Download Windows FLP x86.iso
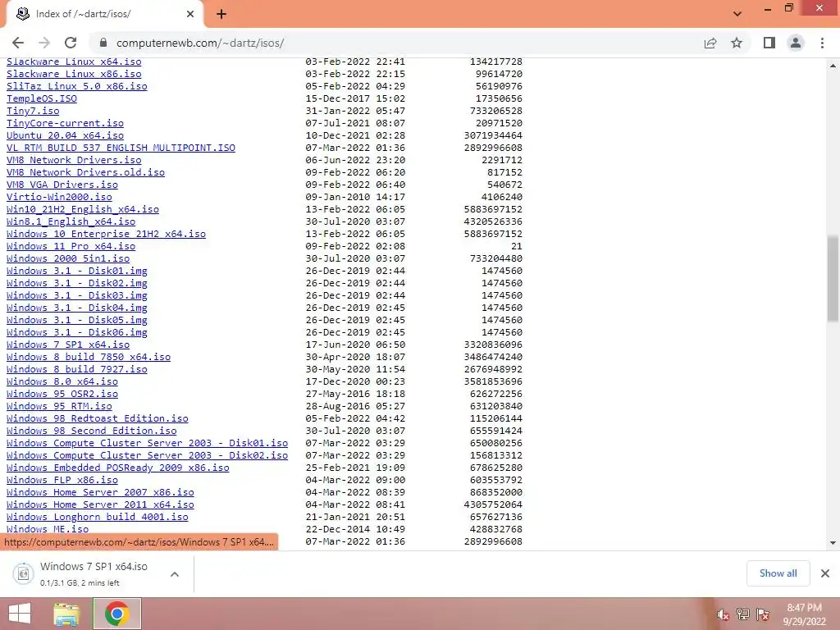Viewport: 840px width, 630px height. (62, 481)
